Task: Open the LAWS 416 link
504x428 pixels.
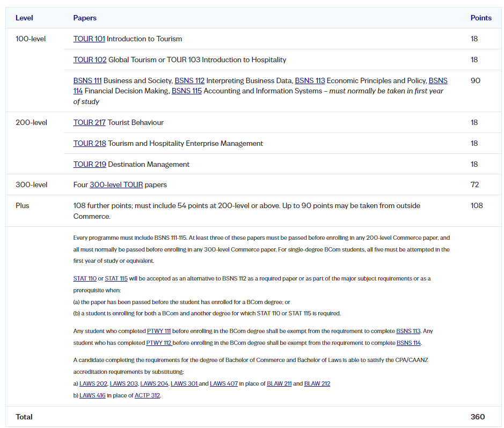Action: [x=92, y=396]
